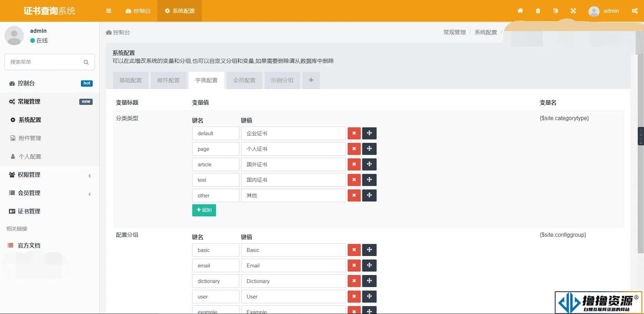Delete the 'email' config group row
This screenshot has width=644, height=314.
[x=354, y=265]
